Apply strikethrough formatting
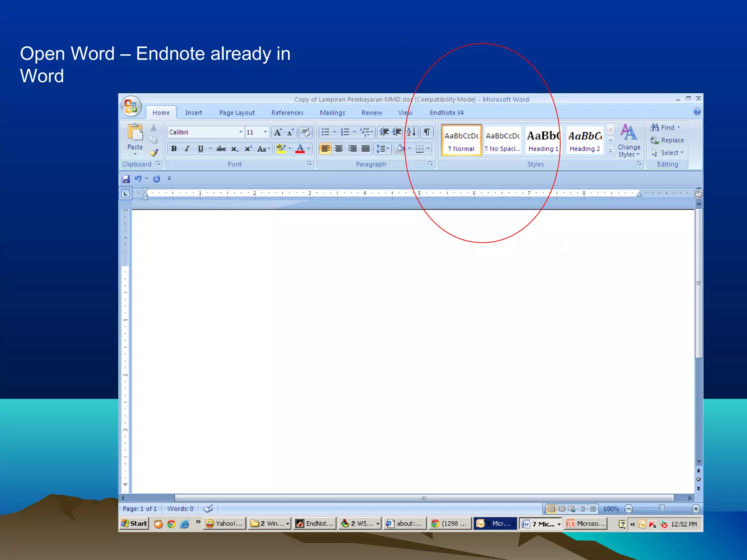This screenshot has height=560, width=747. point(221,149)
